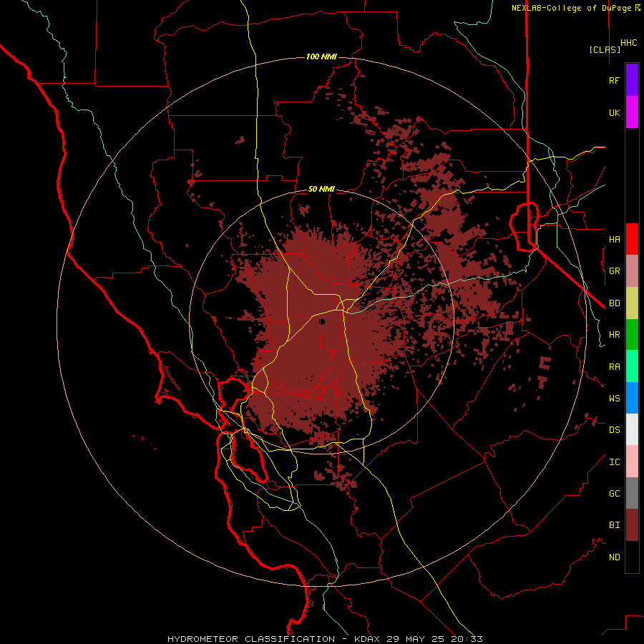
Task: Click the HA legend label
Action: [x=614, y=239]
